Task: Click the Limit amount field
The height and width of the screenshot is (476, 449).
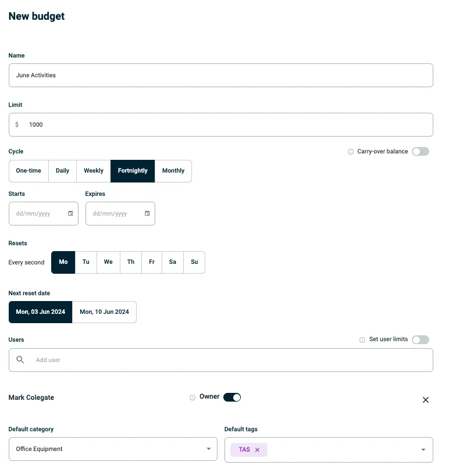Action: pyautogui.click(x=221, y=124)
